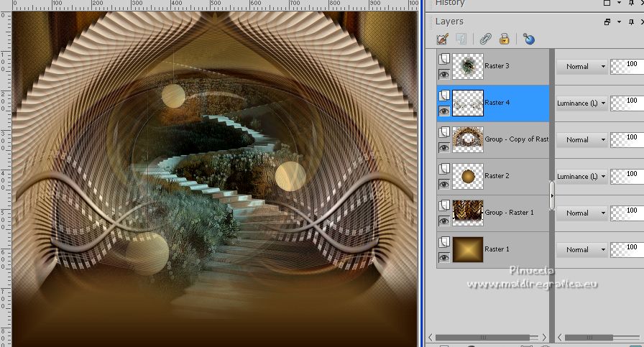Toggle visibility of Raster 4 layer
This screenshot has width=644, height=347.
point(444,111)
